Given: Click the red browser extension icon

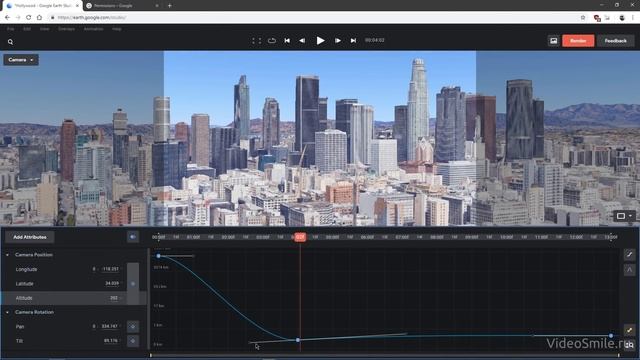Looking at the screenshot, I should click(597, 18).
